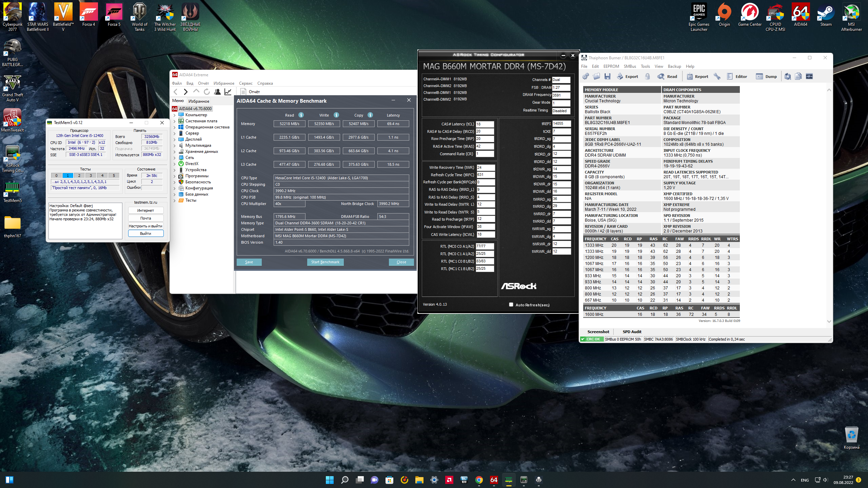Click the Выйти button in TestMem5

pyautogui.click(x=145, y=233)
